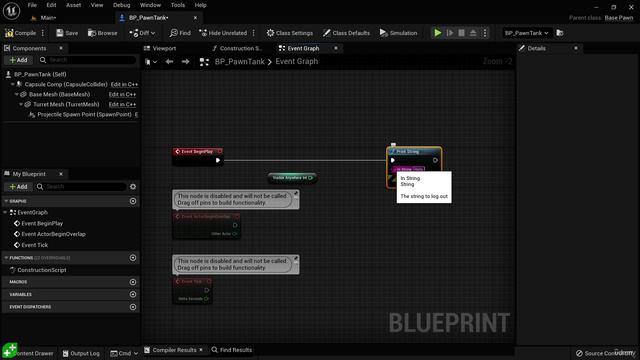Screen dimensions: 640x360
Task: Collapse Base Mesh tree node
Action: click(x=17, y=94)
